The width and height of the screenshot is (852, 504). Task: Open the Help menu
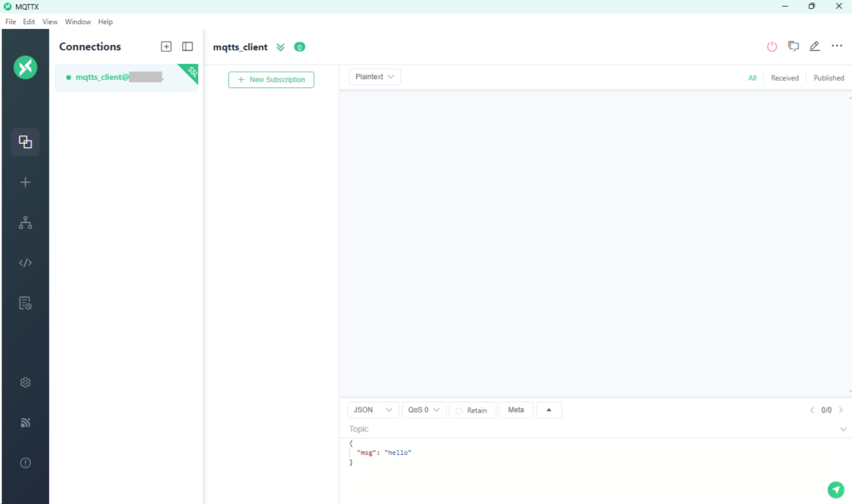point(105,22)
